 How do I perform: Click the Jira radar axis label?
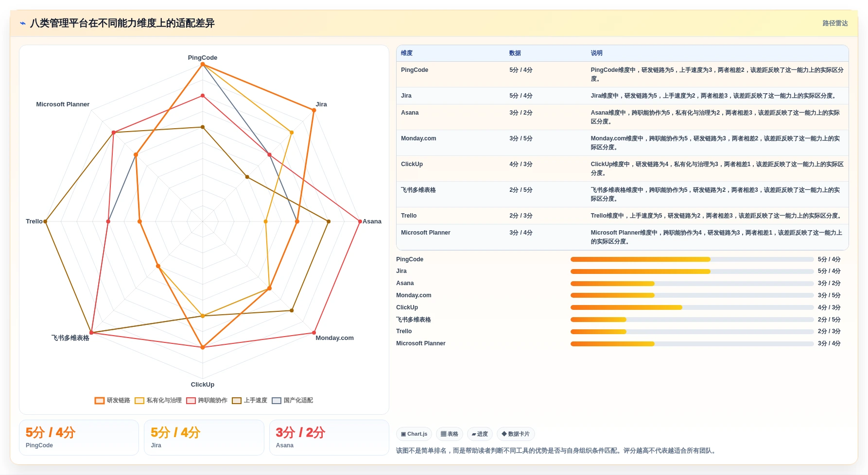tap(321, 104)
